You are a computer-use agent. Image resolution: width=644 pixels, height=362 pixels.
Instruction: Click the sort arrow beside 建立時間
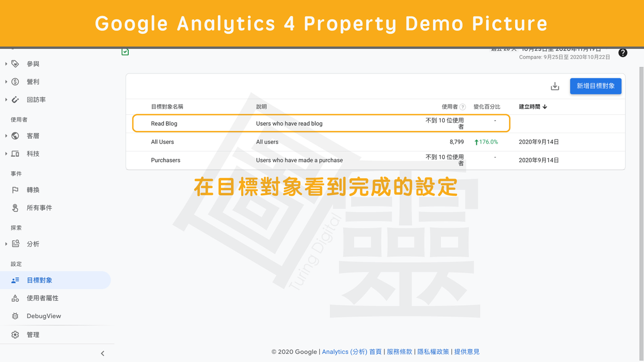pos(545,107)
